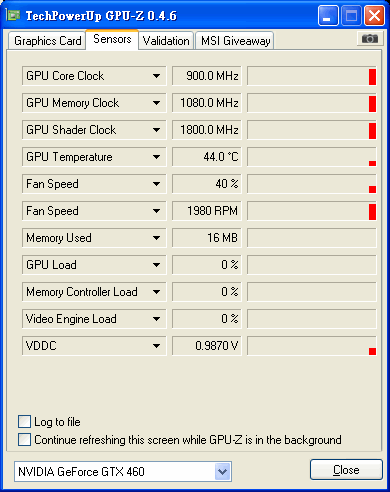Open the Validation tab
390x492 pixels.
[166, 41]
